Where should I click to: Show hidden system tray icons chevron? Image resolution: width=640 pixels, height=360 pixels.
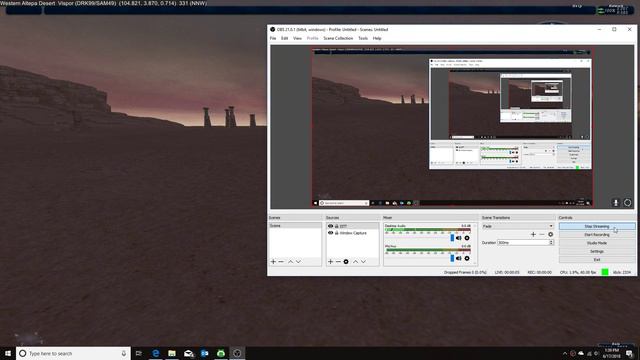565,353
